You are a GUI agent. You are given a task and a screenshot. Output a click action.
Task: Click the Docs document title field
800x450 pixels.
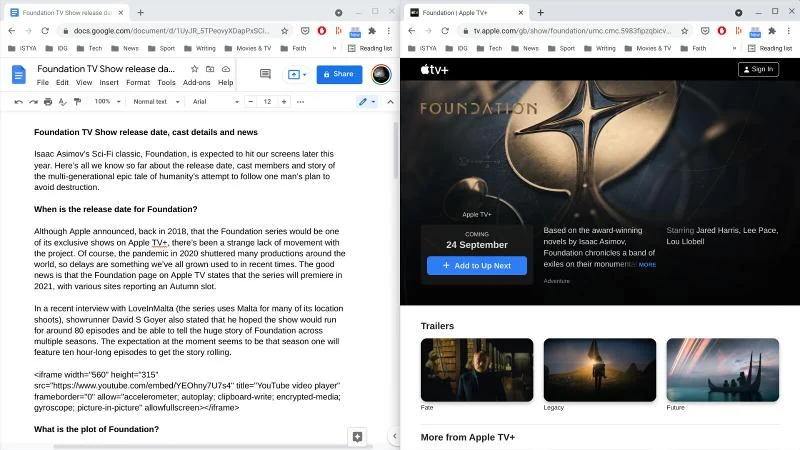[106, 69]
